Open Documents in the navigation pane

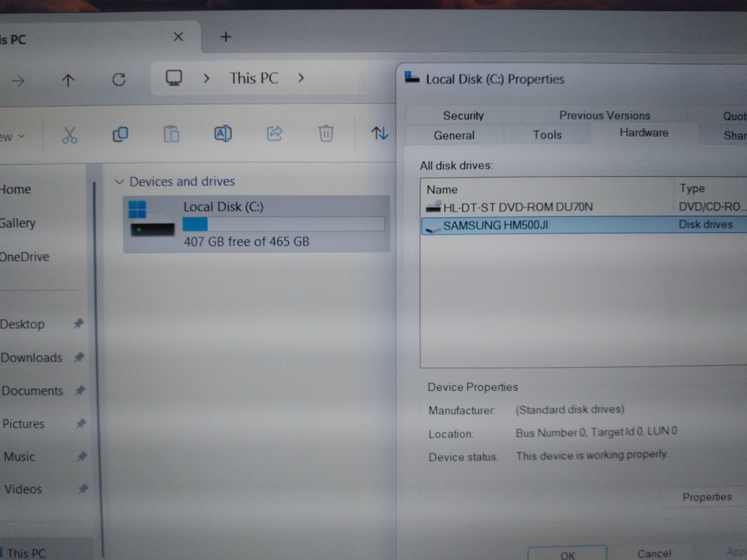[32, 391]
